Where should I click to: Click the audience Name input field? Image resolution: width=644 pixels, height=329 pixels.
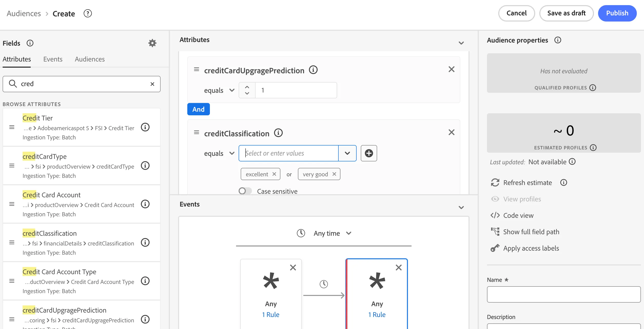(564, 294)
